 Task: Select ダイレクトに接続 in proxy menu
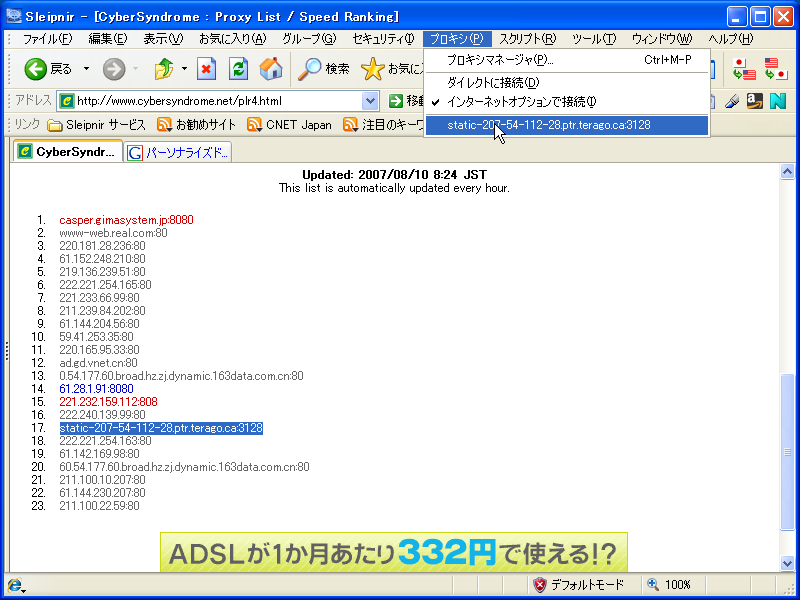(x=566, y=83)
